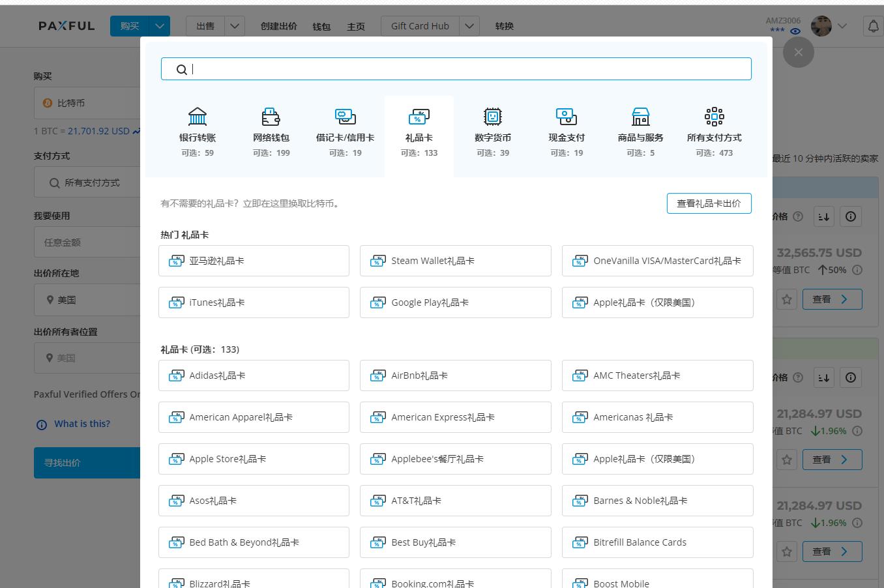
Task: Toggle the eye icon to show balance
Action: tap(795, 31)
